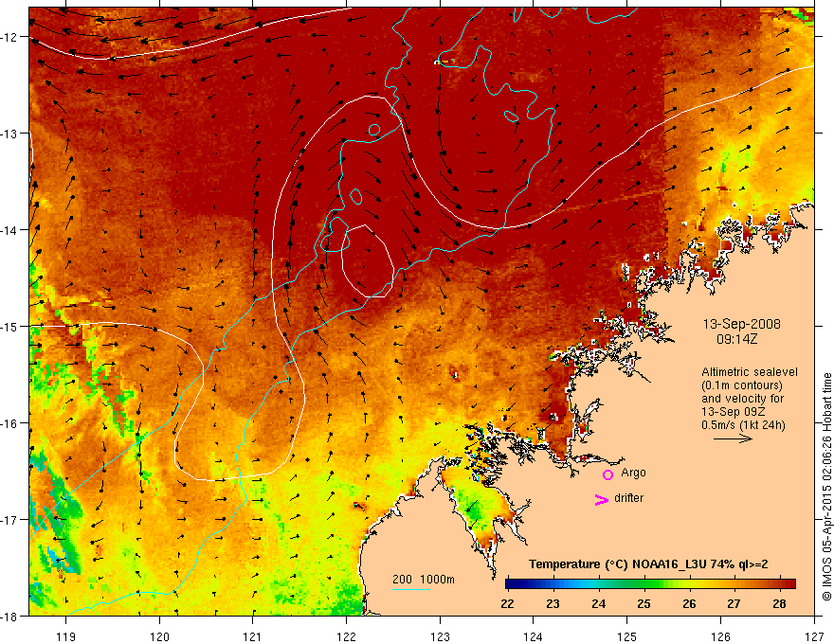Click the 23 value on temperature scale
The height and width of the screenshot is (644, 834).
pyautogui.click(x=553, y=603)
